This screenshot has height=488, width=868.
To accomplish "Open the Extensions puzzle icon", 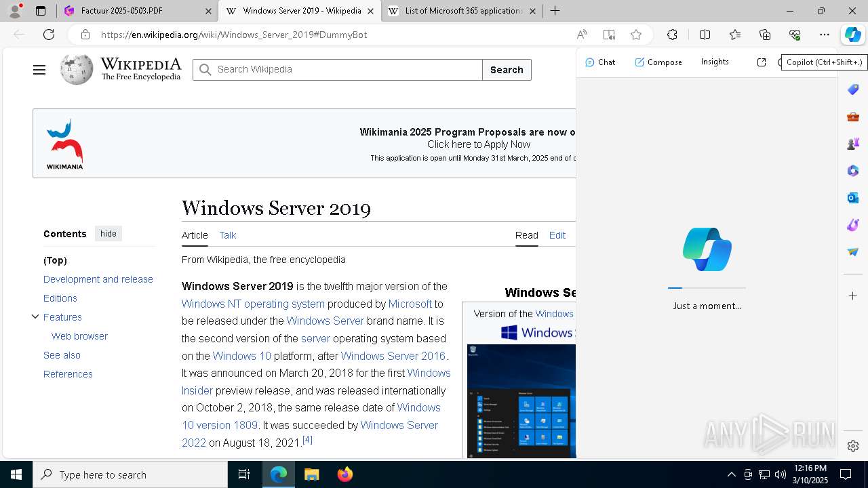I will (672, 35).
